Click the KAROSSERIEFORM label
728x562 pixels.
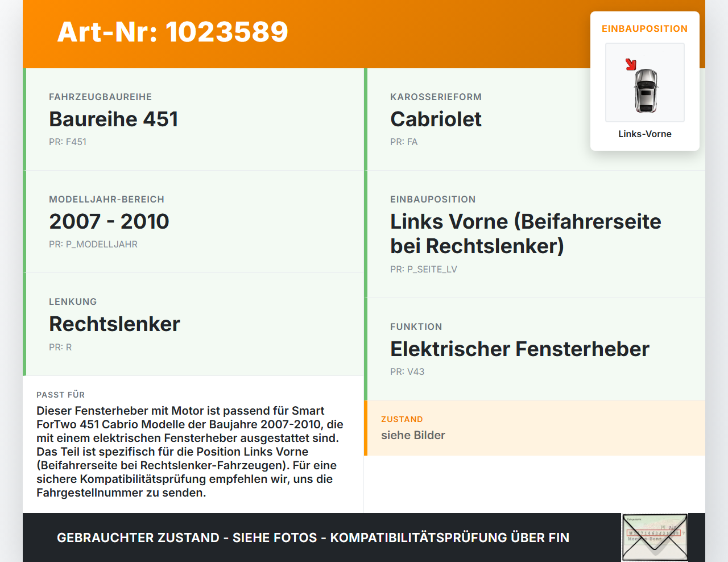click(436, 97)
